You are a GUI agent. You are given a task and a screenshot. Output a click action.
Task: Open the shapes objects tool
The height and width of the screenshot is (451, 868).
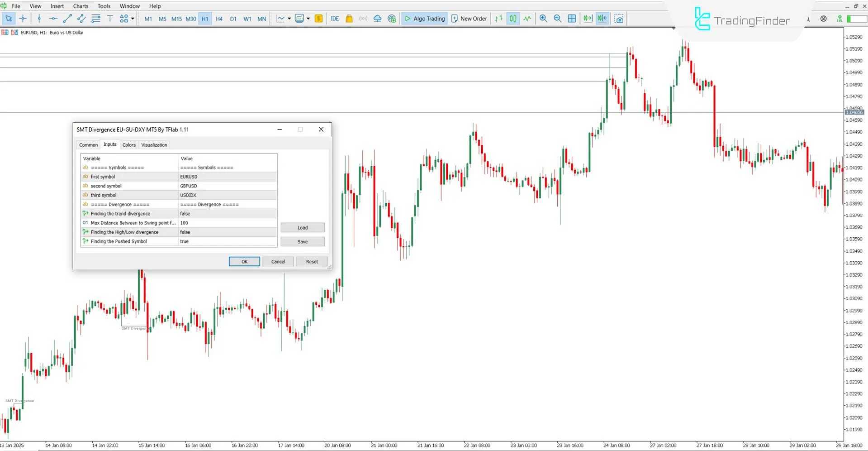(123, 19)
